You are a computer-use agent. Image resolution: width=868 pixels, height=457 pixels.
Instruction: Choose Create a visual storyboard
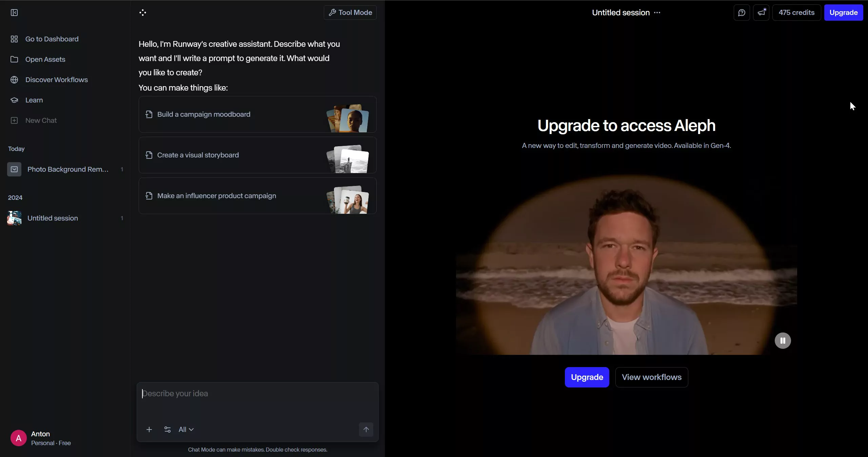[257, 155]
